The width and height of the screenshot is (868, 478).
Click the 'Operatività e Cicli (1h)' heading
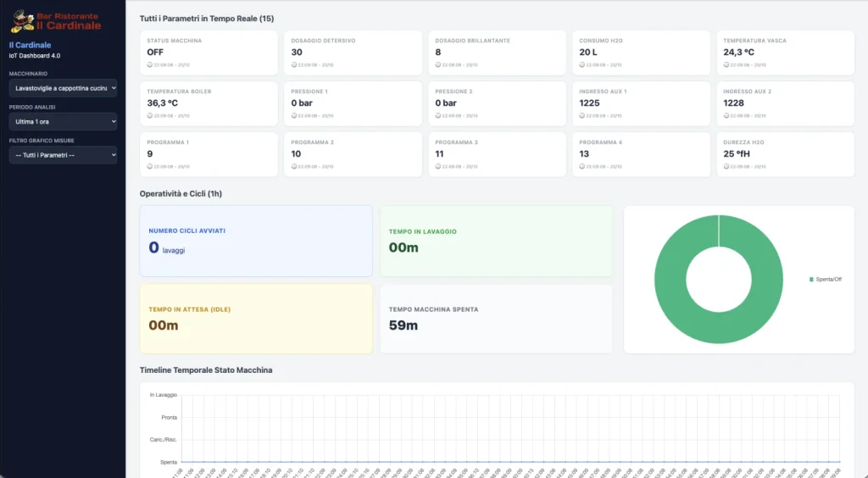181,193
